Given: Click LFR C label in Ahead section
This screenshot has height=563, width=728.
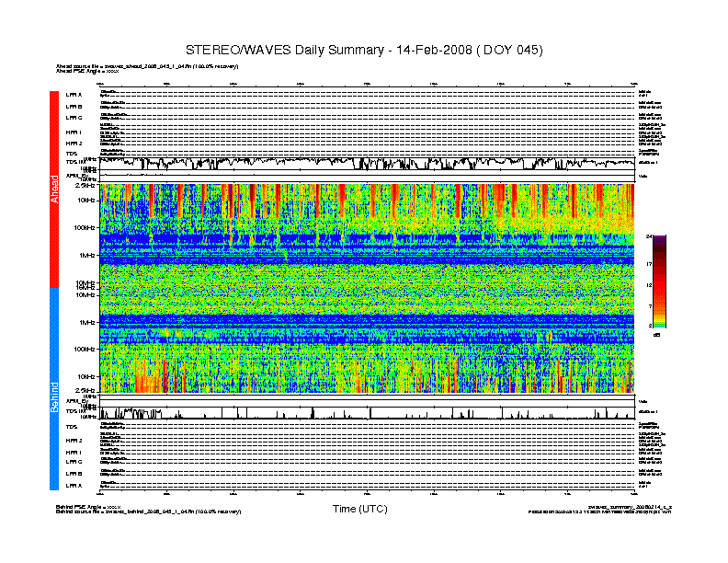Looking at the screenshot, I should (74, 118).
